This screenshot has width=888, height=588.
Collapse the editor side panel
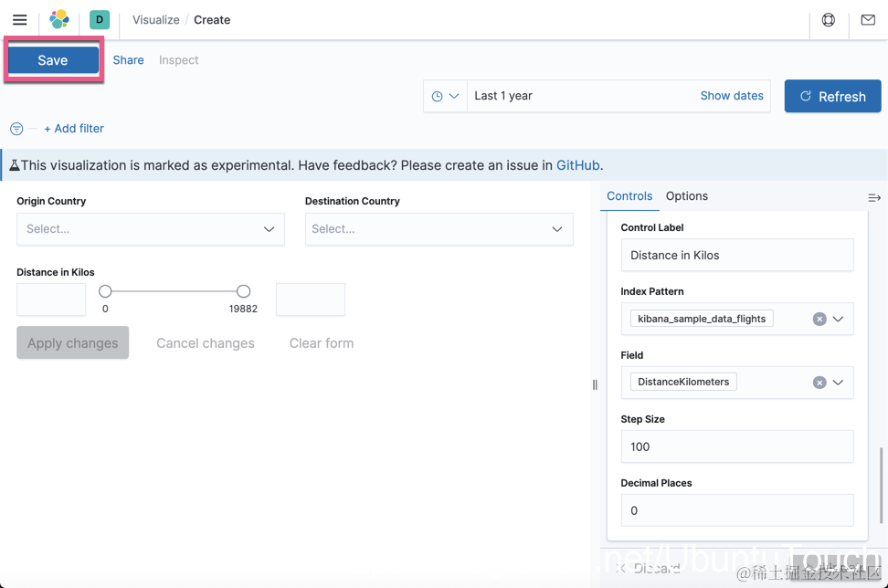click(874, 197)
